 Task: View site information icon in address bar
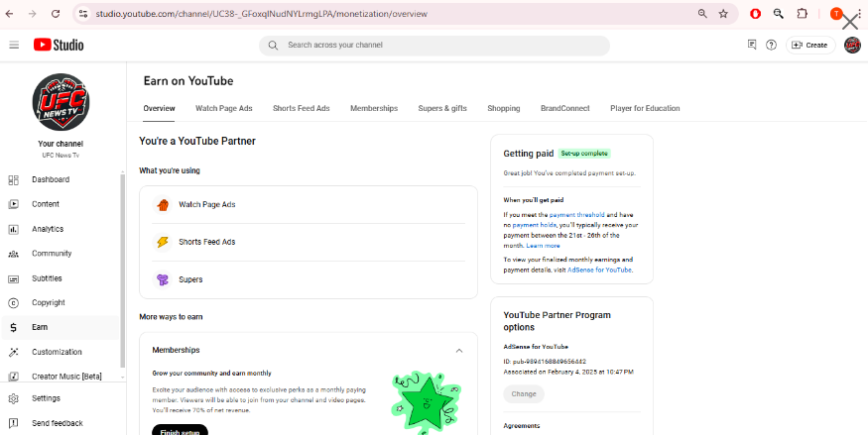pyautogui.click(x=83, y=14)
